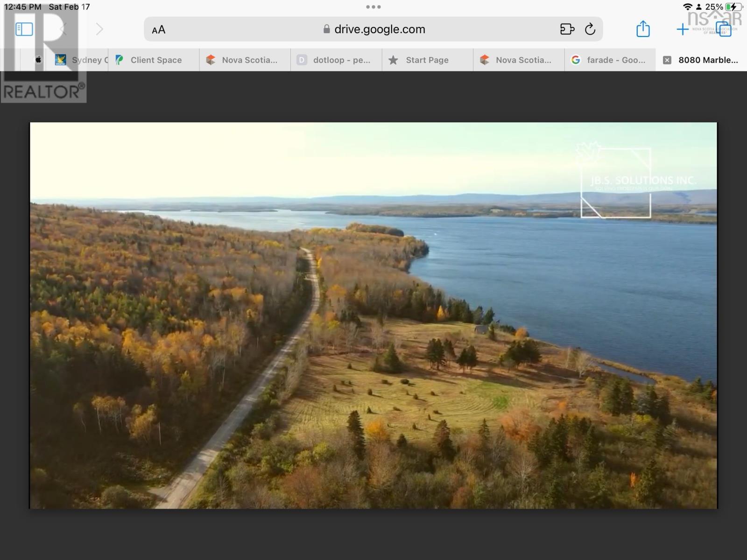Open the Share sheet

click(643, 29)
